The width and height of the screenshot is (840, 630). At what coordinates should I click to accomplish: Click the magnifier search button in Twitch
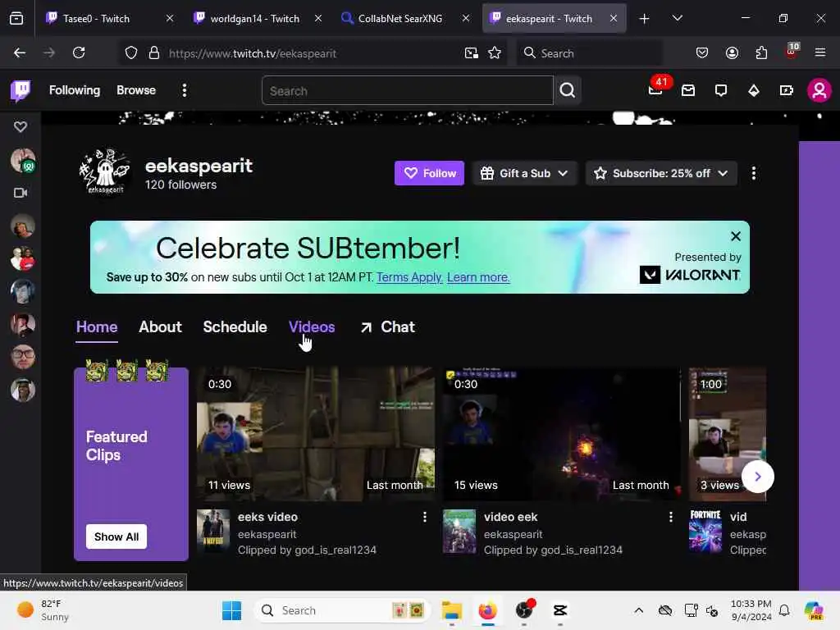(x=568, y=90)
